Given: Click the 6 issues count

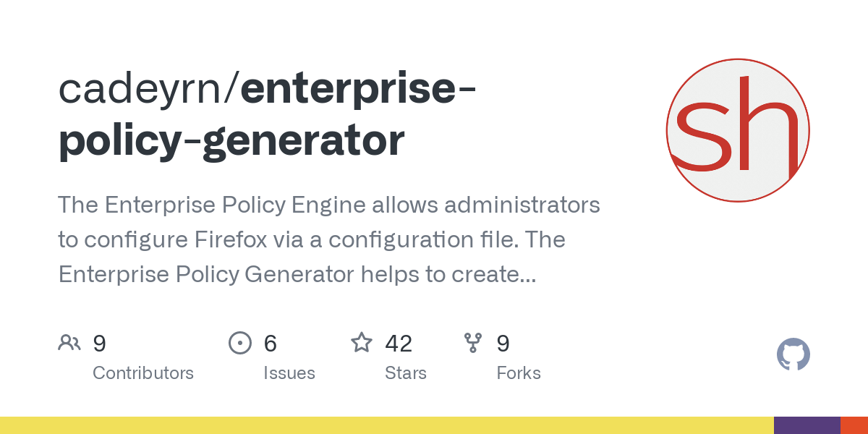Looking at the screenshot, I should (x=270, y=343).
